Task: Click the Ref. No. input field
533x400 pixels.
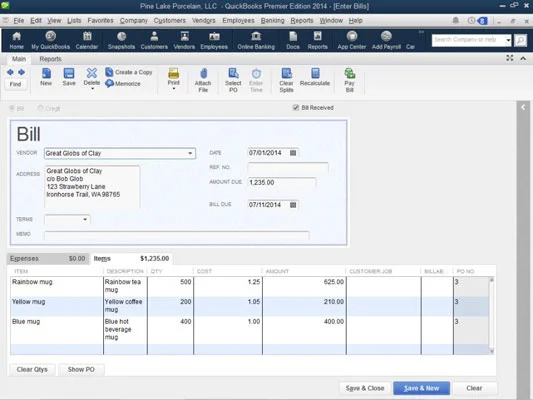Action: coord(288,168)
